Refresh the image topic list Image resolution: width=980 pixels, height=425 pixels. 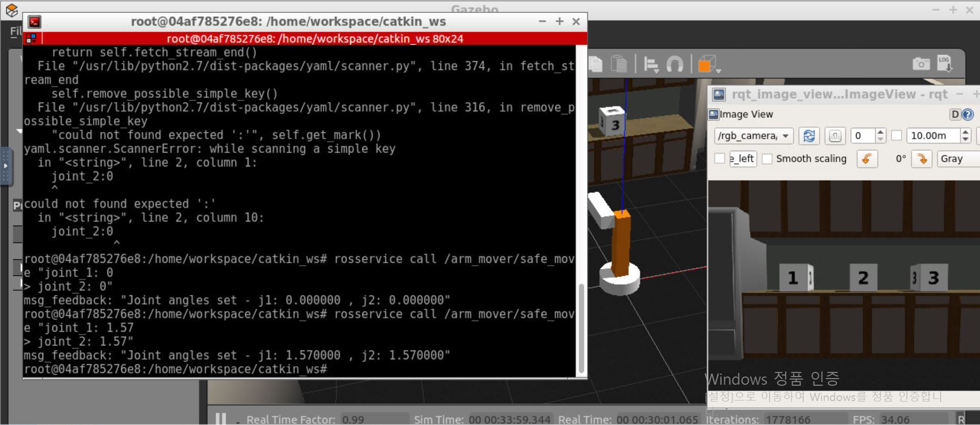click(x=809, y=136)
